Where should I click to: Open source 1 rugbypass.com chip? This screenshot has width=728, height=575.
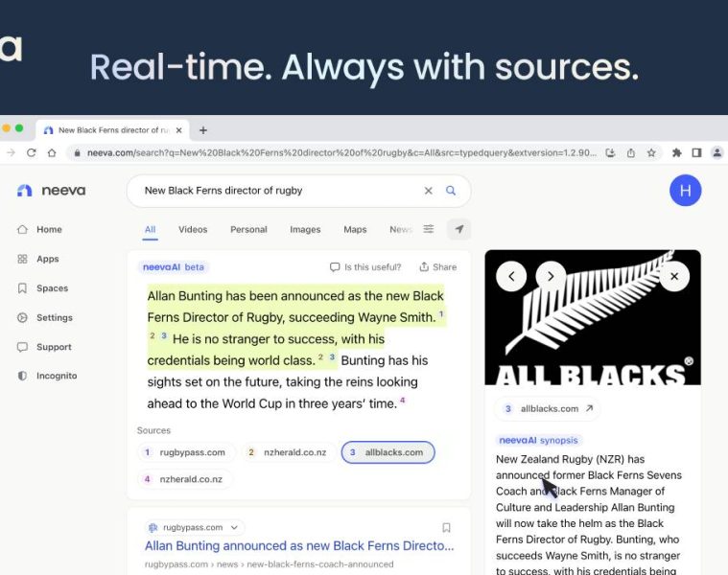point(186,452)
